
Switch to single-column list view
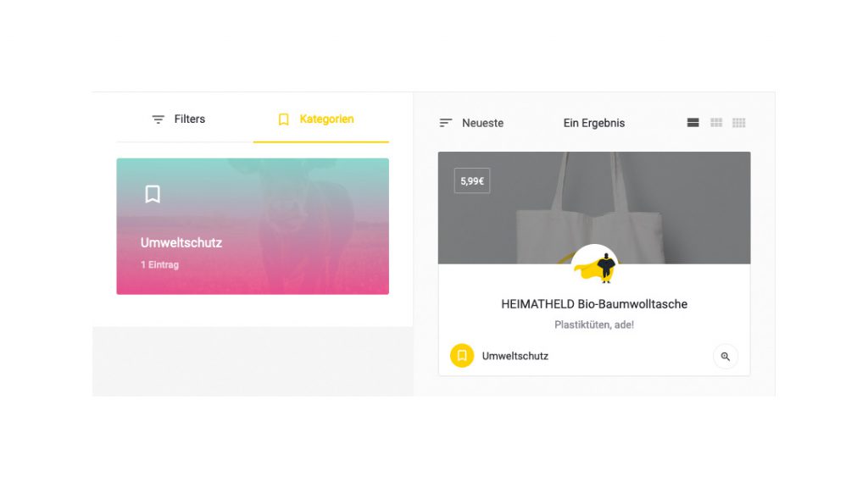tap(693, 123)
